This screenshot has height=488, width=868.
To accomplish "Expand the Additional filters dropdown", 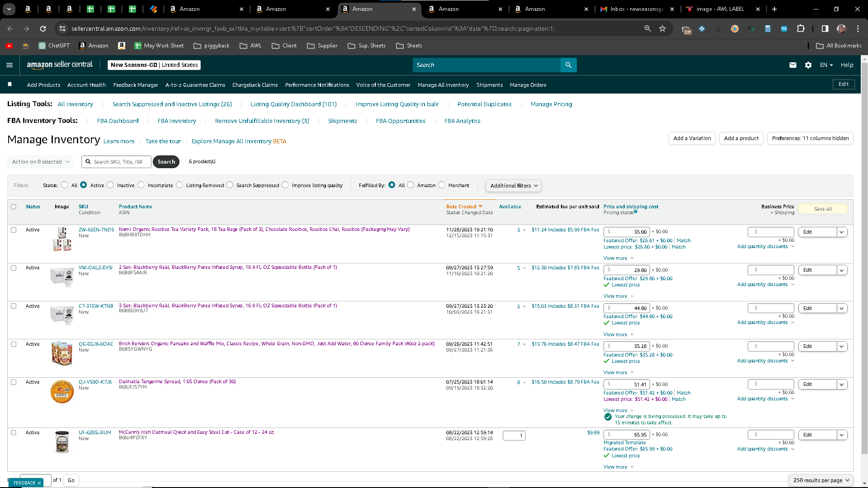I will tap(513, 186).
